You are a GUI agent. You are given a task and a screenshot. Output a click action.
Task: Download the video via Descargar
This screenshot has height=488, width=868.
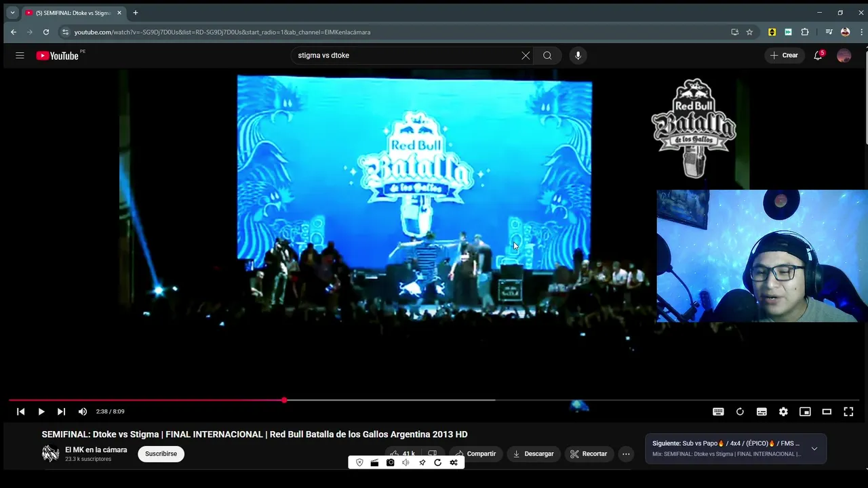[533, 454]
